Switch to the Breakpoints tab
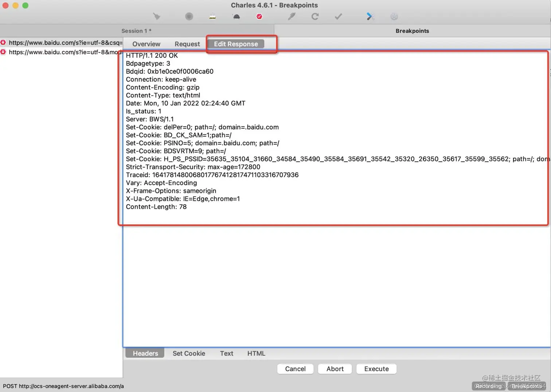The image size is (551, 392). [x=412, y=31]
